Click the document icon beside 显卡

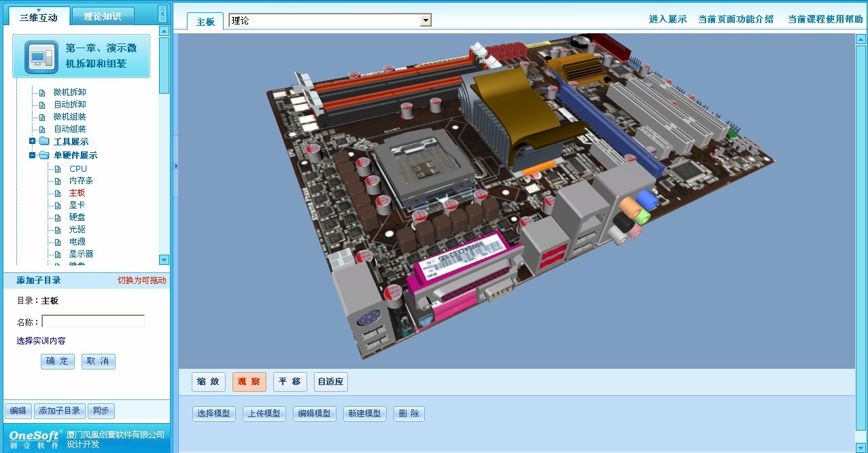[58, 205]
